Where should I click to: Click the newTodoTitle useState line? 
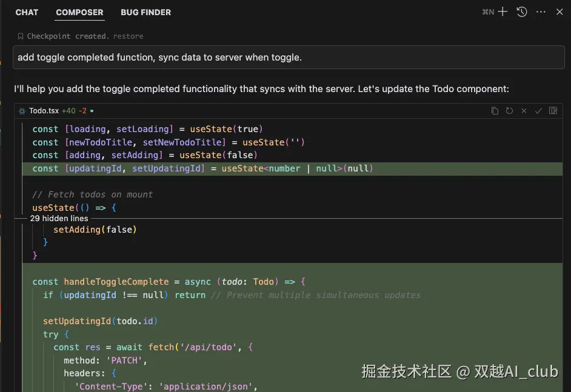click(x=169, y=142)
